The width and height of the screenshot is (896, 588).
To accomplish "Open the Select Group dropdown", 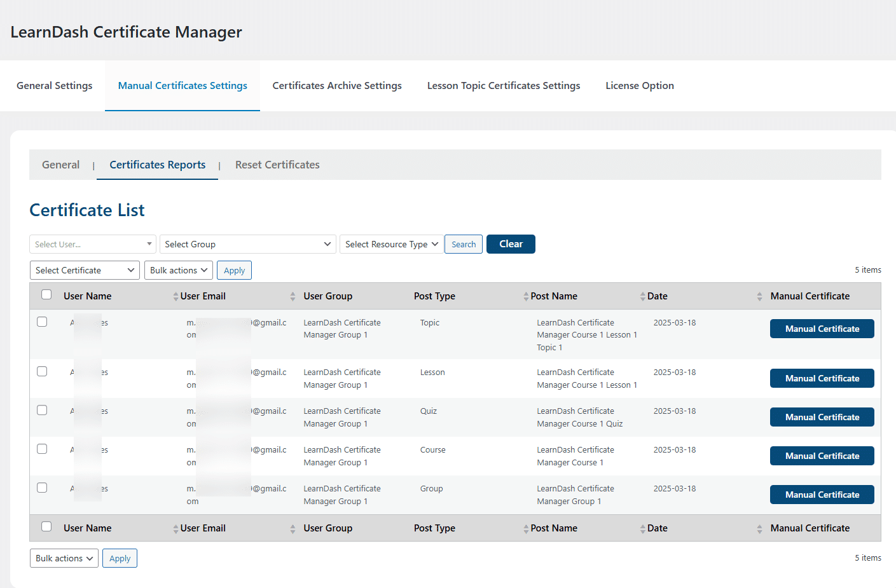I will click(248, 244).
